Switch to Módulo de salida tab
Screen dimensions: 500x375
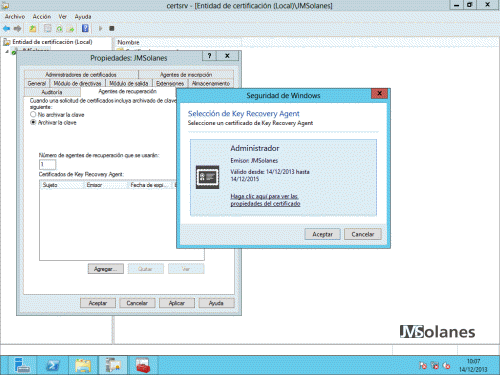click(129, 83)
